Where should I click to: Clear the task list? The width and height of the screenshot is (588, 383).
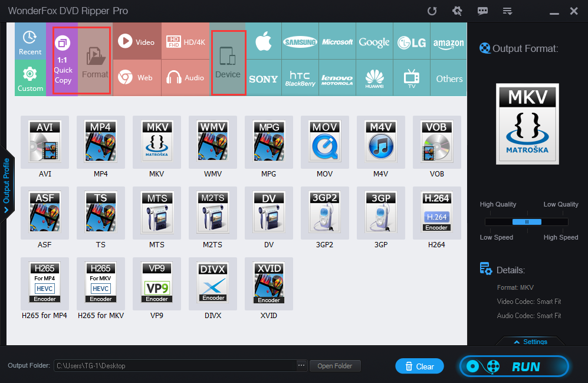[419, 366]
